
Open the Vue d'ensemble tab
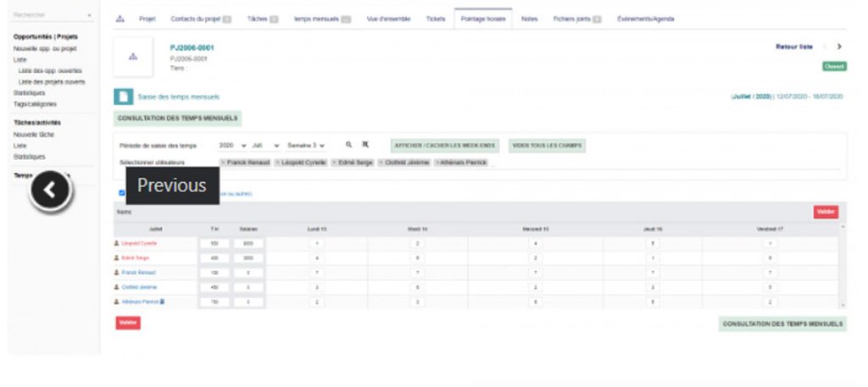tap(388, 18)
